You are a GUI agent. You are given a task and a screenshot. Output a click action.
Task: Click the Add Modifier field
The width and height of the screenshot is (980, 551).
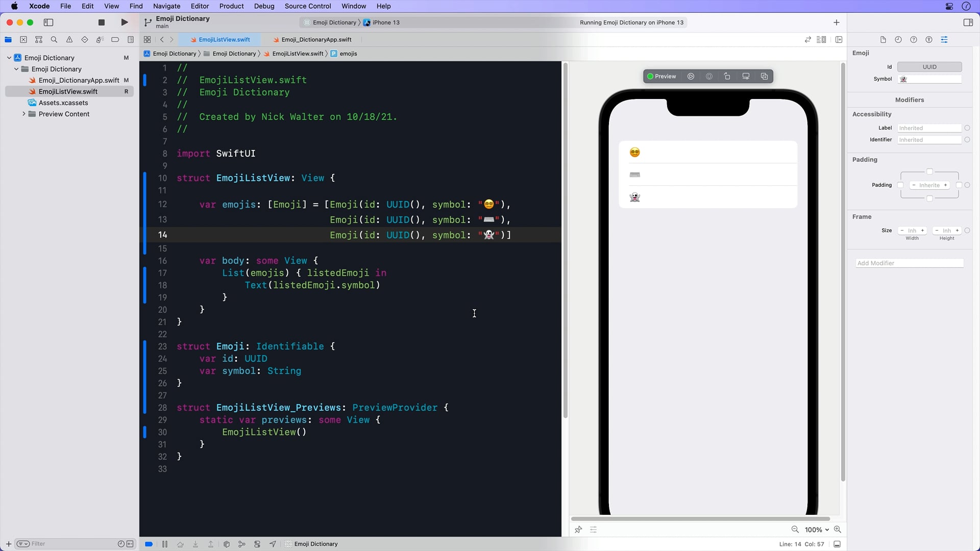[x=910, y=263]
